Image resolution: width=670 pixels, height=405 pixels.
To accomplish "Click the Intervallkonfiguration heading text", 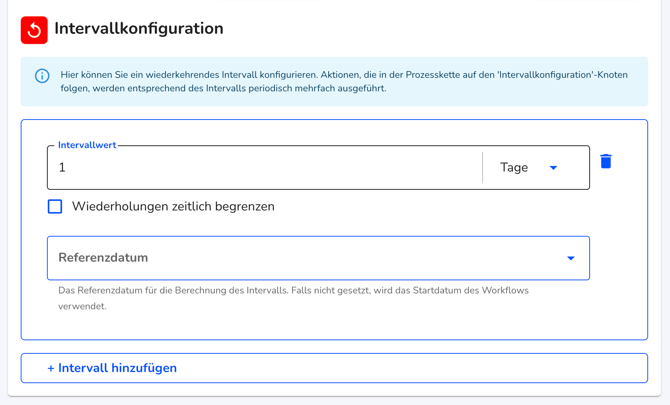I will [139, 29].
